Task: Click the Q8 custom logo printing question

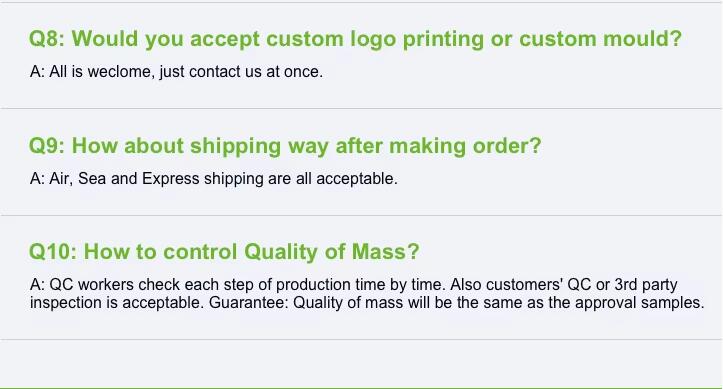Action: [x=355, y=39]
